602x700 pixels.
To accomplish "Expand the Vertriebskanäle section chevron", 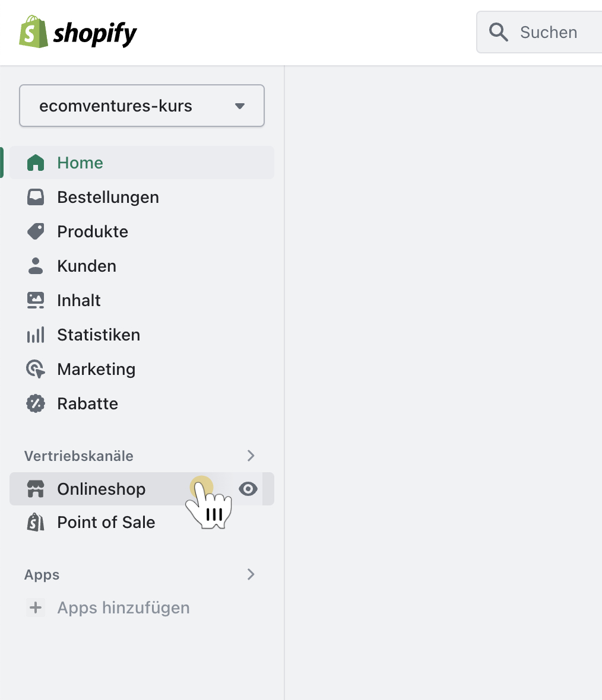I will (x=251, y=456).
